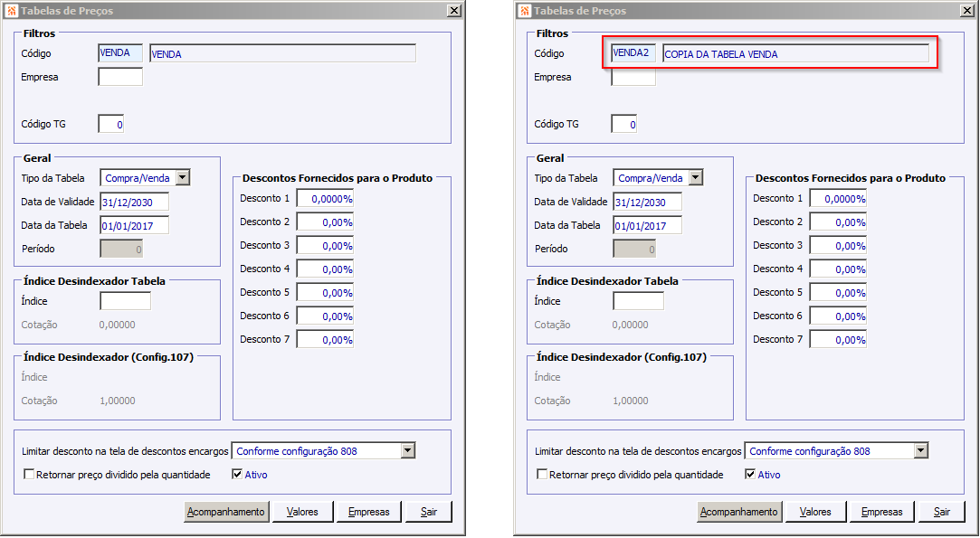Click Sair button in left window

pyautogui.click(x=429, y=512)
